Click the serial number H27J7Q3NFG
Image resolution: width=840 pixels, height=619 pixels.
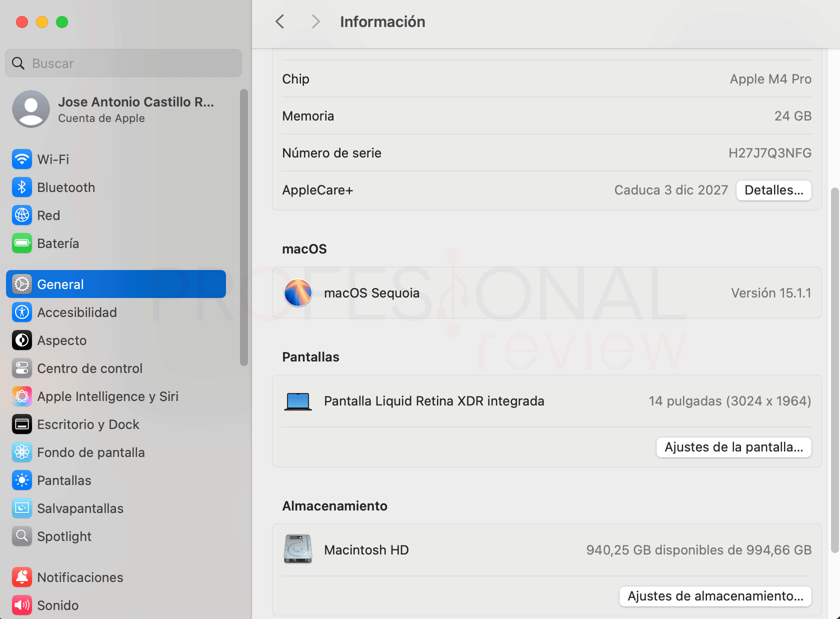coord(770,153)
